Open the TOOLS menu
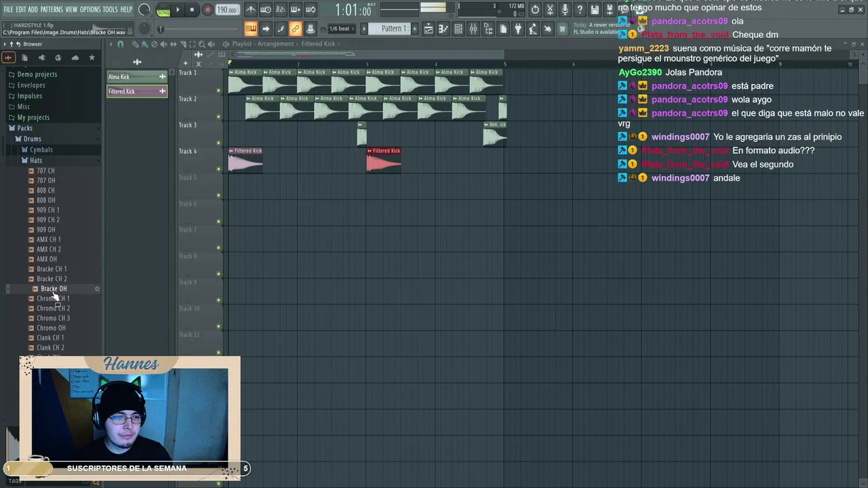 coord(110,9)
